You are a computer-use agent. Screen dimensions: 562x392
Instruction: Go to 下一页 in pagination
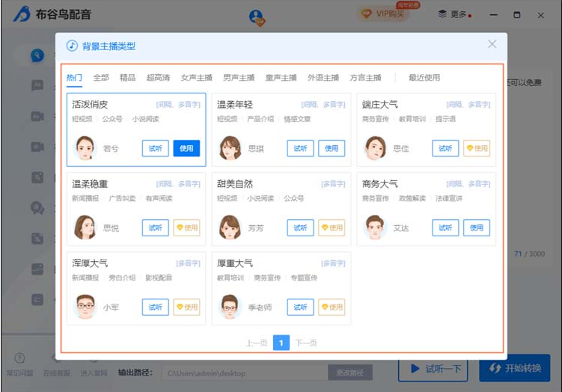coord(305,343)
